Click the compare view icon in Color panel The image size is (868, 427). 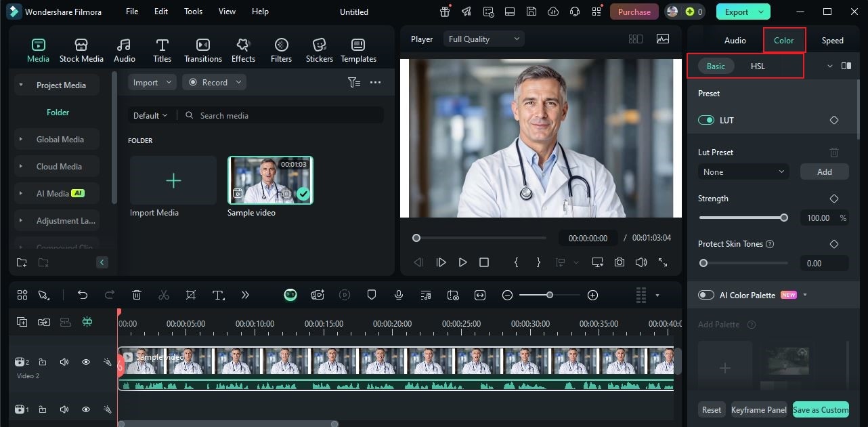(846, 66)
